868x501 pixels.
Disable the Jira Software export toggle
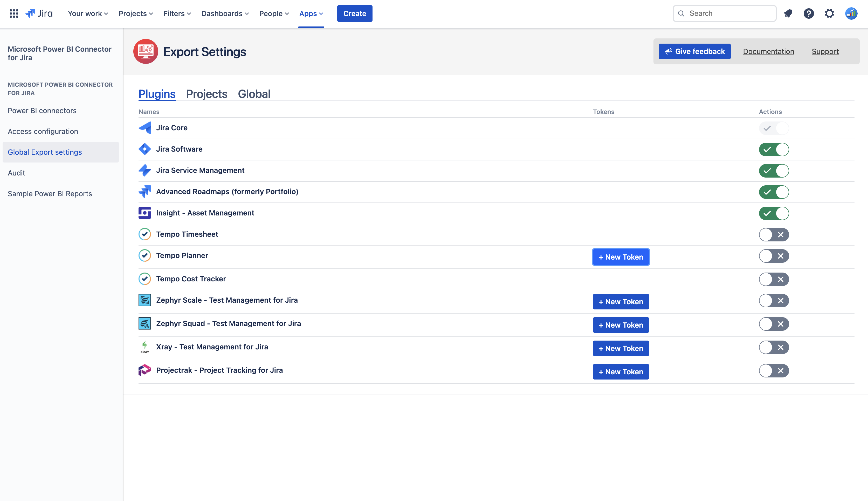[x=774, y=150]
